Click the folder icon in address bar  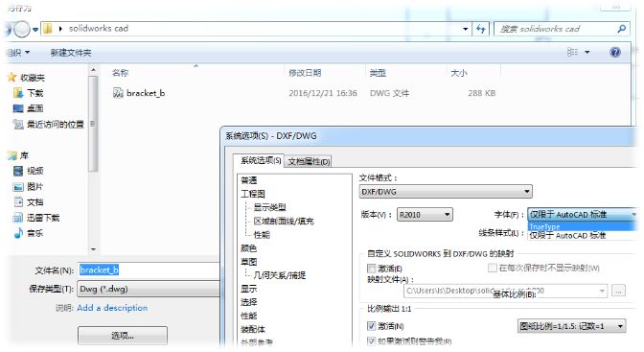point(48,29)
